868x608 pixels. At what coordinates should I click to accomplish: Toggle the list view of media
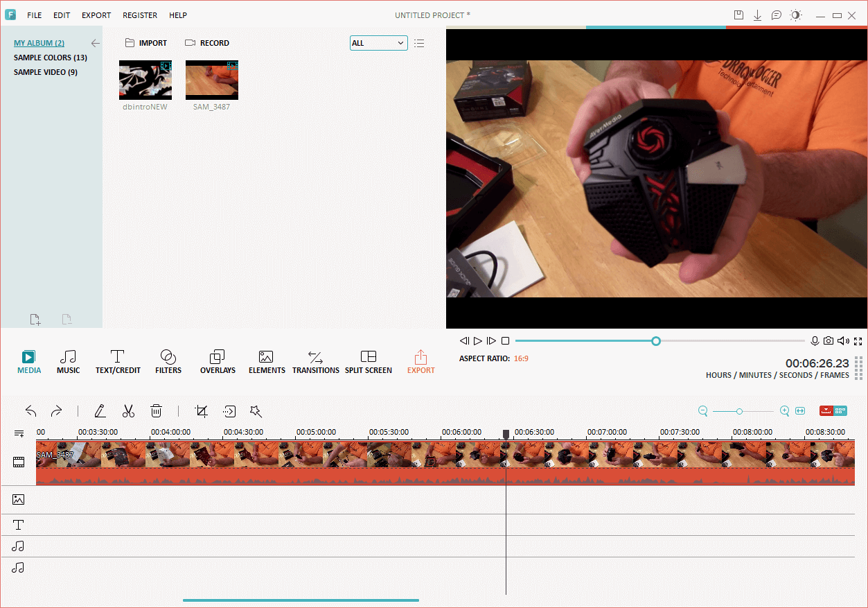(x=419, y=43)
